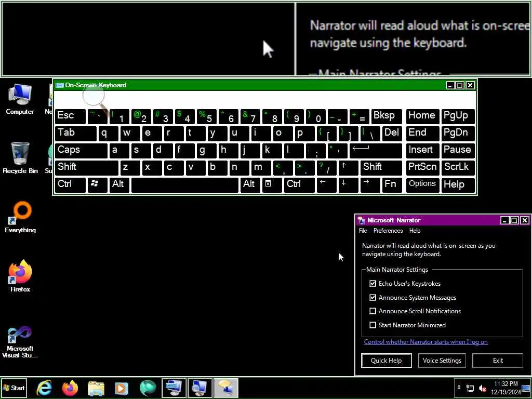
Task: Click the Show desktop button at taskbar end
Action: coord(526,388)
